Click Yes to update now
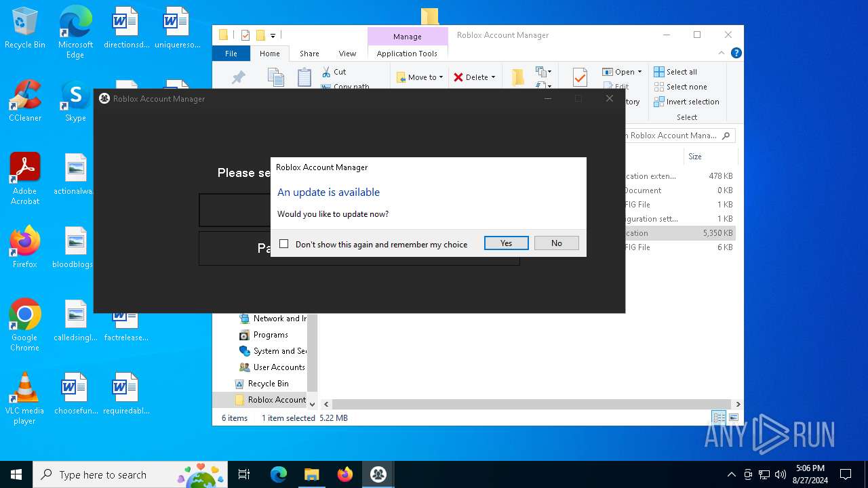 506,243
